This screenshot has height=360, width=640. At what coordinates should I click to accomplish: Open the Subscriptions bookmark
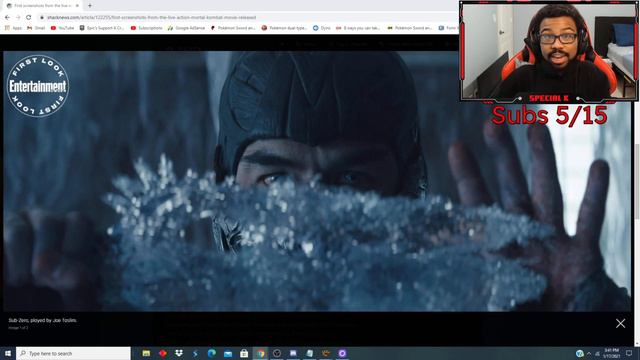(x=147, y=28)
